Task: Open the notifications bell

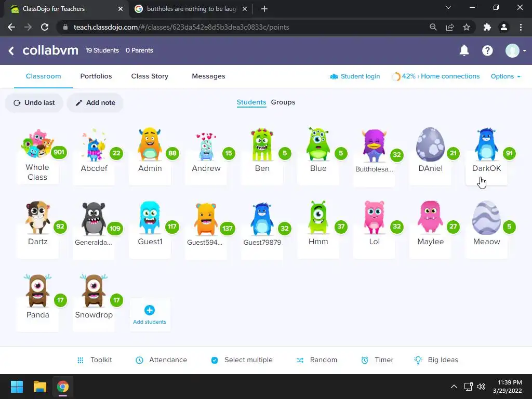Action: [464, 50]
